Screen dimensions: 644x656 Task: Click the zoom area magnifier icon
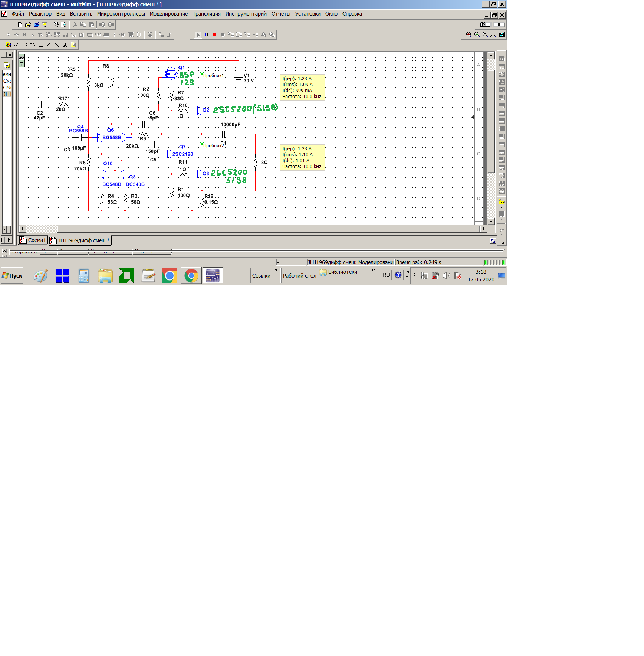tap(485, 35)
